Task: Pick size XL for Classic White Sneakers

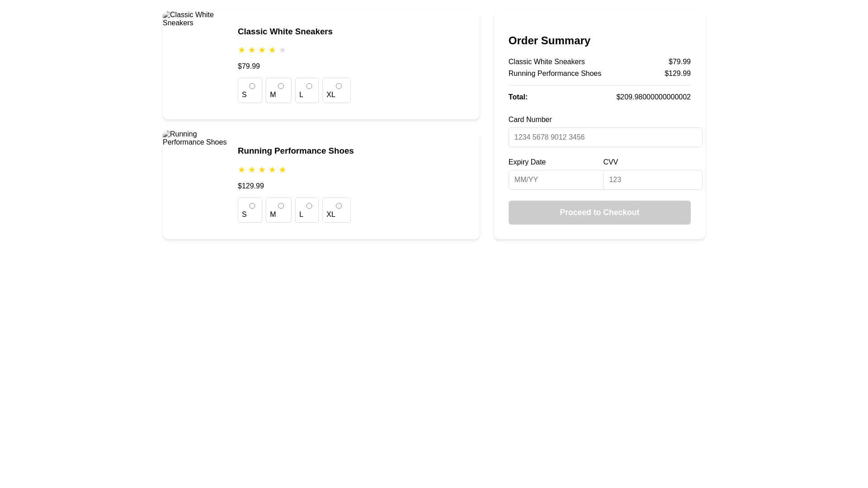Action: 339,86
